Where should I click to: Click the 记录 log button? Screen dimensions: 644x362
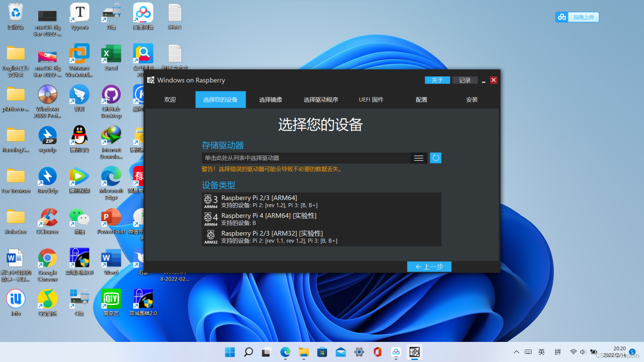(x=465, y=80)
